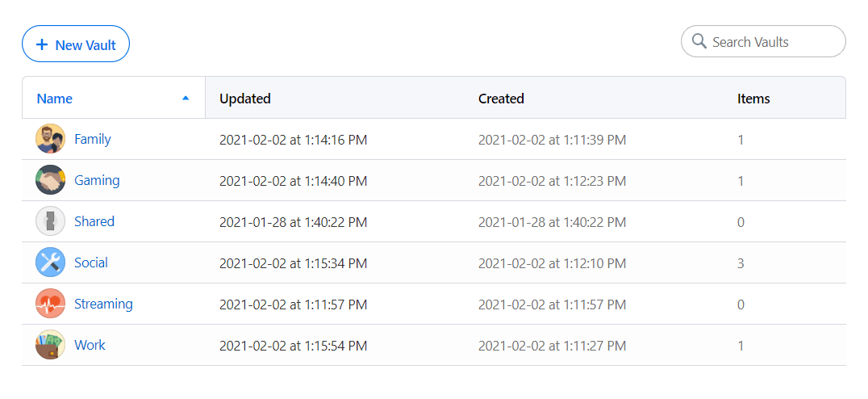Viewport: 868px width, 399px height.
Task: Open the Gaming vault link
Action: [x=97, y=180]
